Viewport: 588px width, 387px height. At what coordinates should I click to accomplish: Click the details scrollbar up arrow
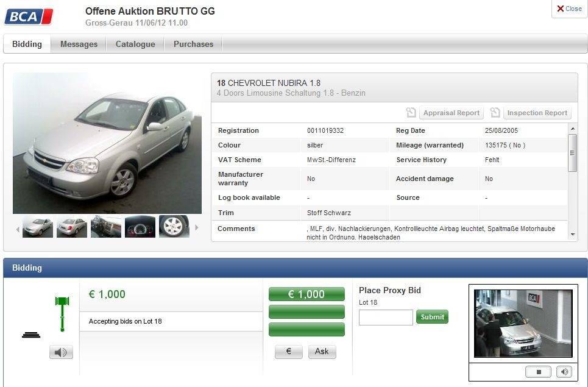(573, 129)
